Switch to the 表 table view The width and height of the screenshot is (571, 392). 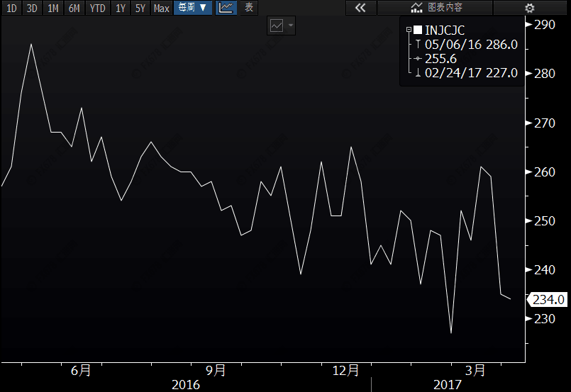[248, 8]
